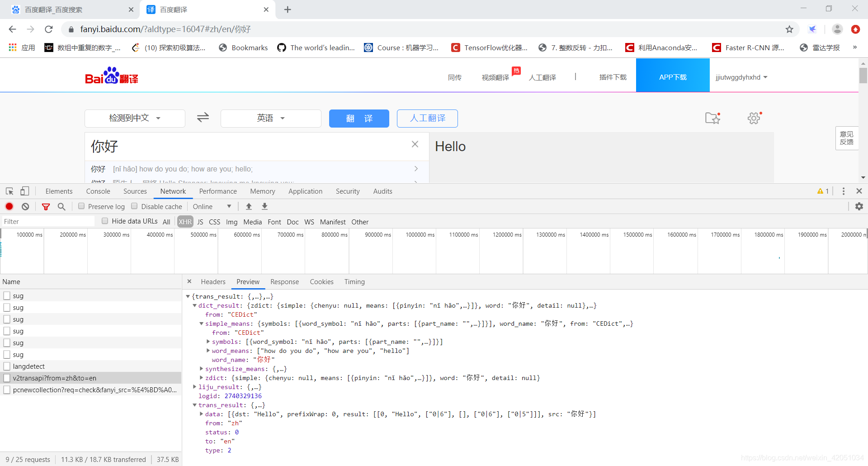Image resolution: width=868 pixels, height=466 pixels.
Task: Click the Baidu Translate logo
Action: point(112,76)
